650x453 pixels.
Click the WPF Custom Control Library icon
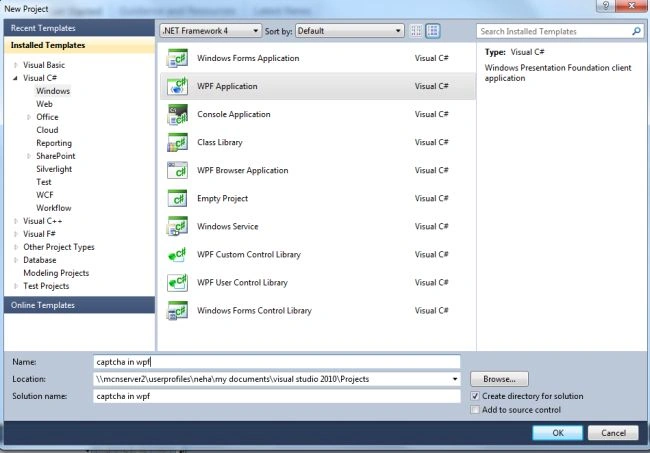pyautogui.click(x=177, y=254)
